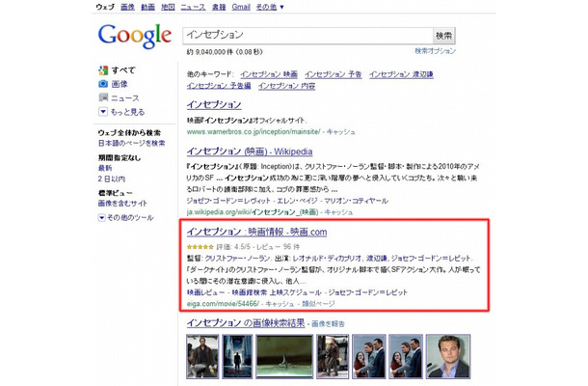Click the 画像 camera icon in sidebar
Image resolution: width=588 pixels, height=386 pixels.
point(103,84)
